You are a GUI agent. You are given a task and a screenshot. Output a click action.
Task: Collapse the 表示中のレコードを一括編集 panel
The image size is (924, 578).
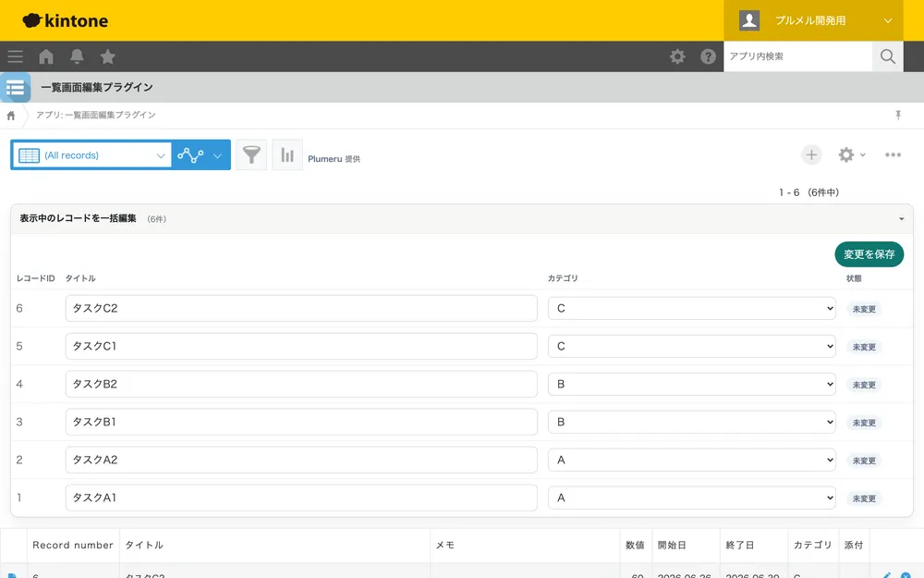902,219
